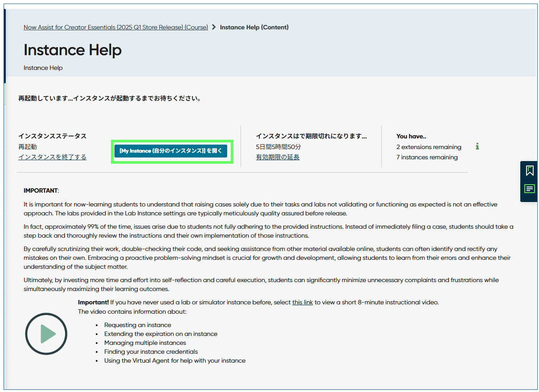Click the green info icon beside extensions remaining

[x=477, y=146]
